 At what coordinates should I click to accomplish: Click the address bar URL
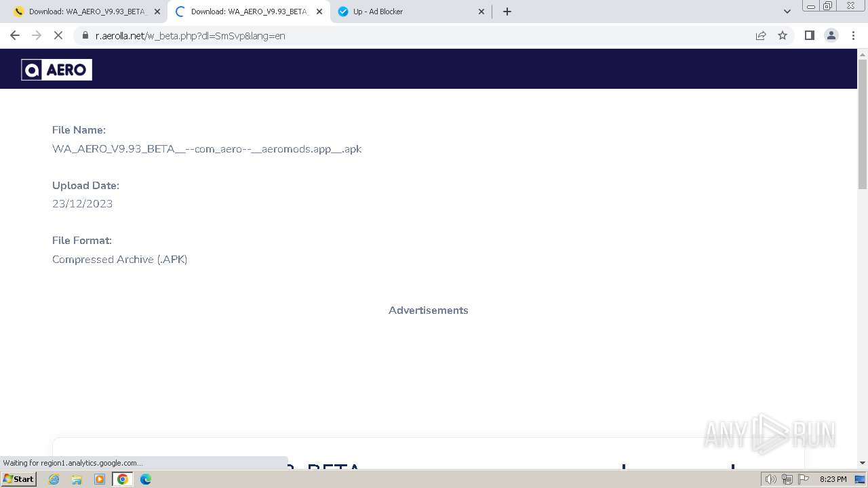190,36
